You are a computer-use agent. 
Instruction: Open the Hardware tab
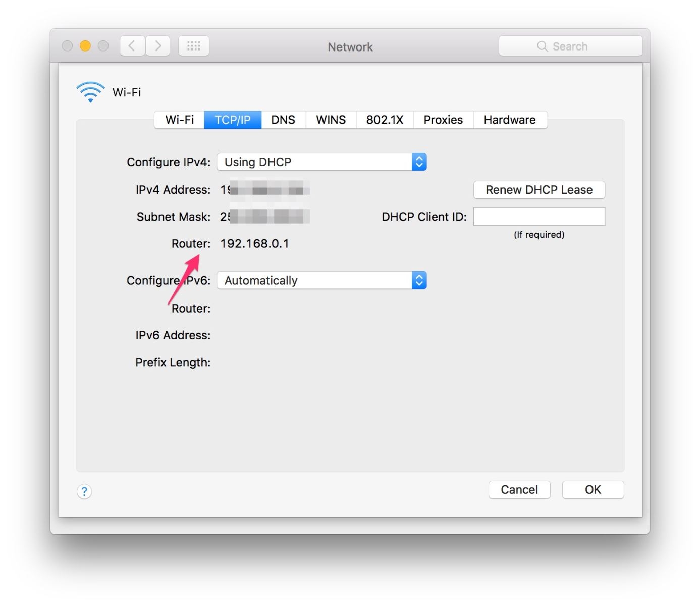click(x=510, y=120)
